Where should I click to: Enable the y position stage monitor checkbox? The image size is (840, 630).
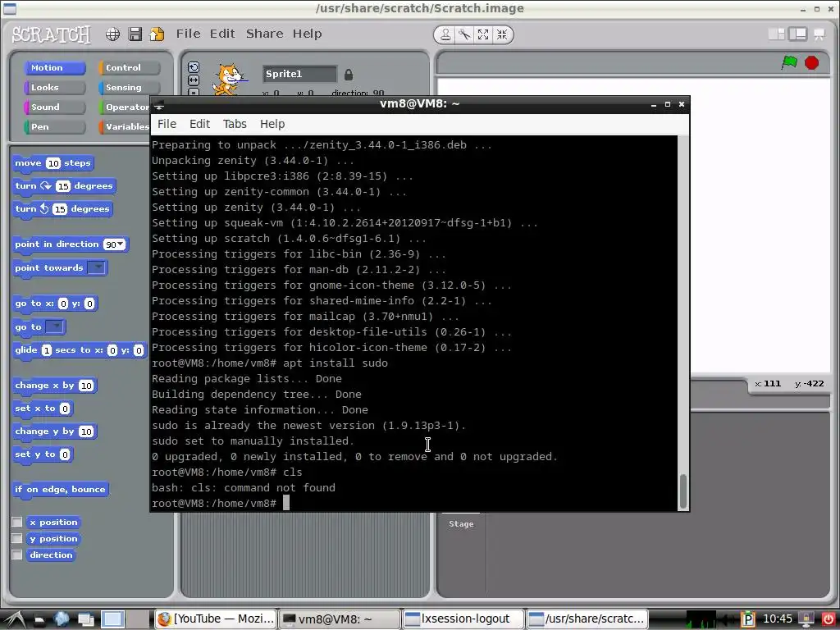pyautogui.click(x=17, y=538)
